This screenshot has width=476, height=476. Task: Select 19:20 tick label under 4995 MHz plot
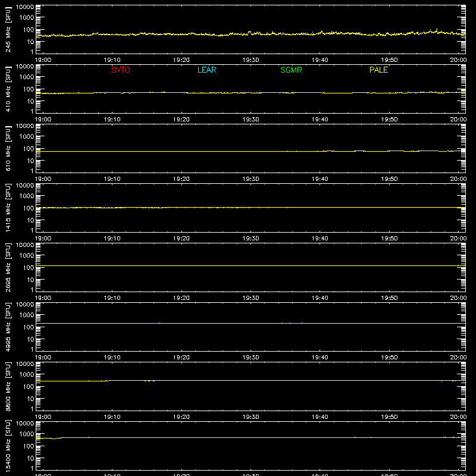click(181, 358)
